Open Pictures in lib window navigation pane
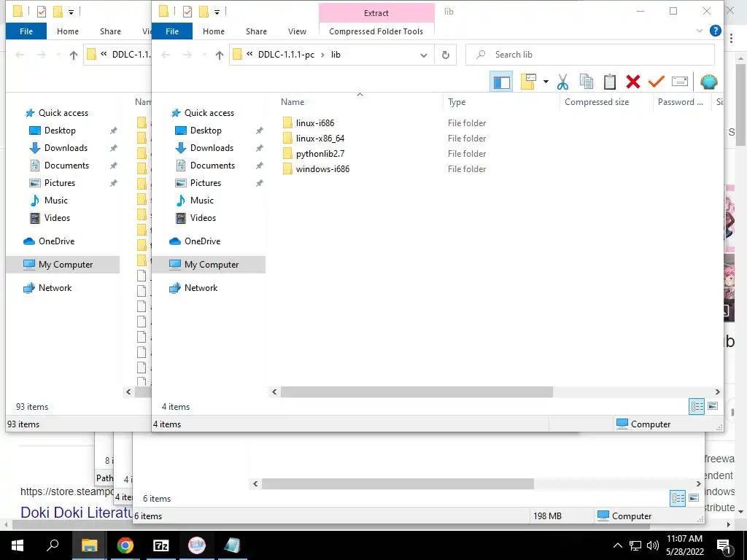 click(205, 183)
